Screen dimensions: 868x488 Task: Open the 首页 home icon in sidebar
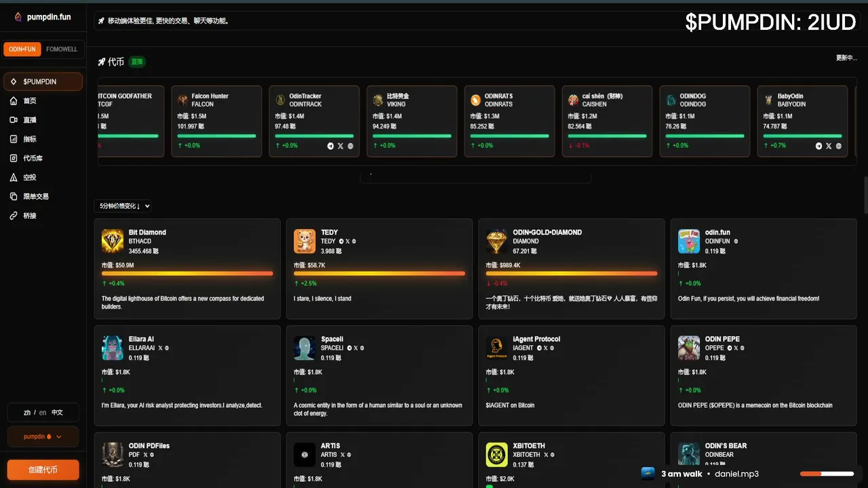[x=14, y=101]
